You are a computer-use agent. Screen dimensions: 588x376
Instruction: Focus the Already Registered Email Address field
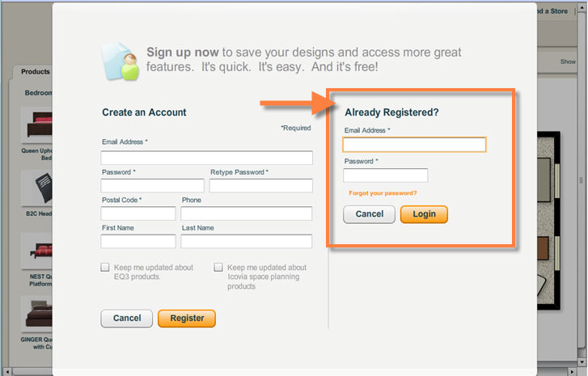414,145
